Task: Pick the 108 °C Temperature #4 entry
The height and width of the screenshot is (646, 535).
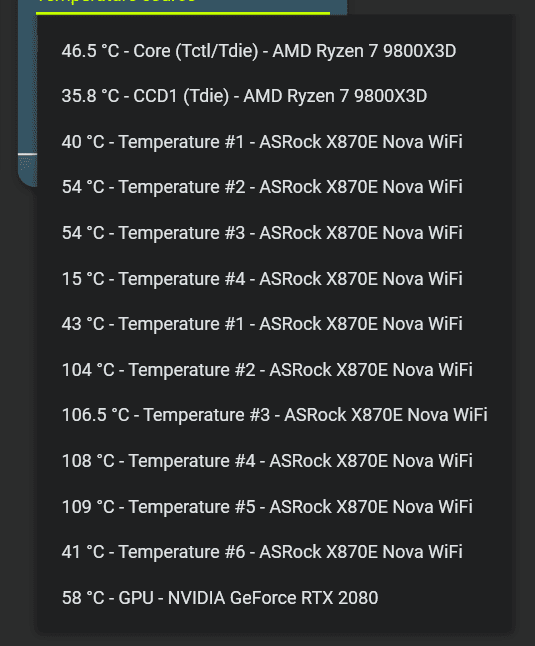Action: 275,461
